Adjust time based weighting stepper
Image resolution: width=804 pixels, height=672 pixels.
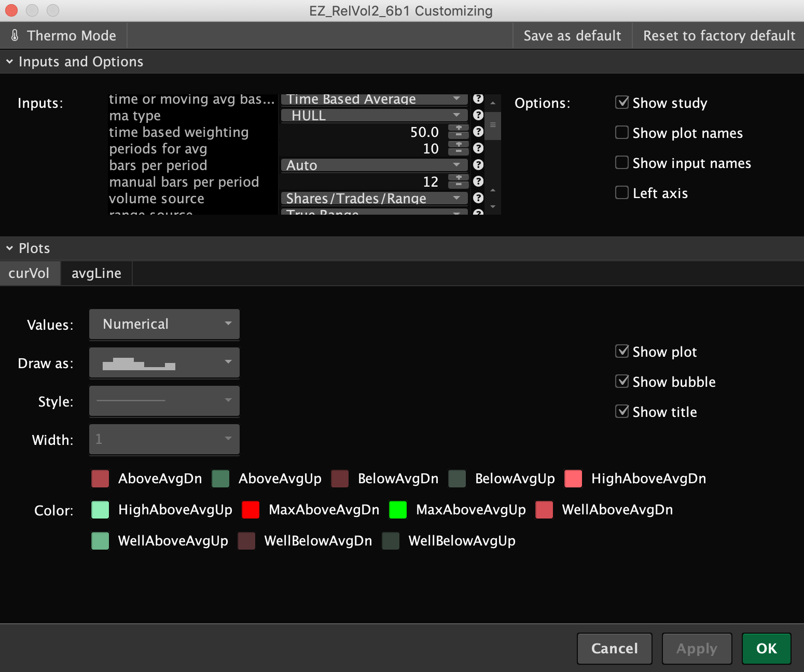point(458,132)
